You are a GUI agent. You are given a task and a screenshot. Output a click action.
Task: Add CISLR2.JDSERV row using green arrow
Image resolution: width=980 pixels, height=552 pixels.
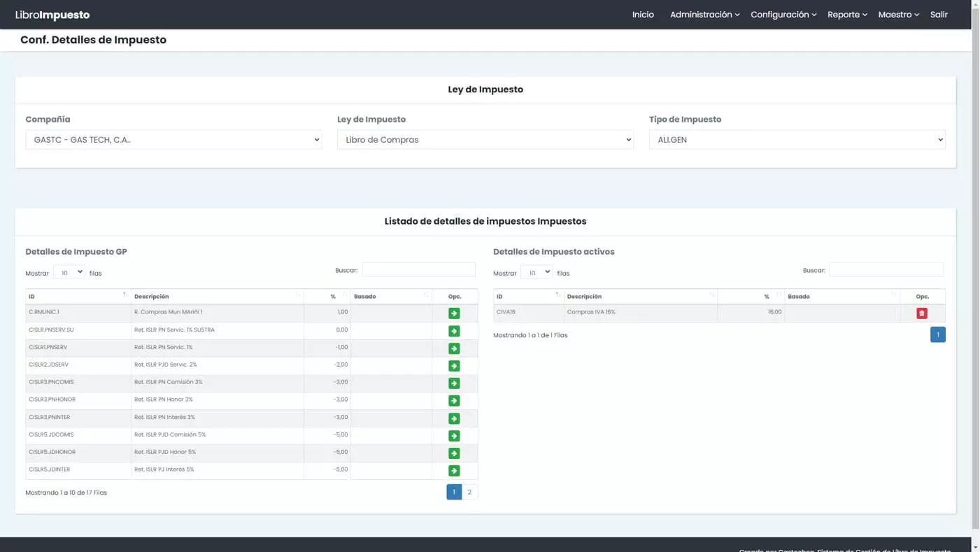[x=454, y=366]
